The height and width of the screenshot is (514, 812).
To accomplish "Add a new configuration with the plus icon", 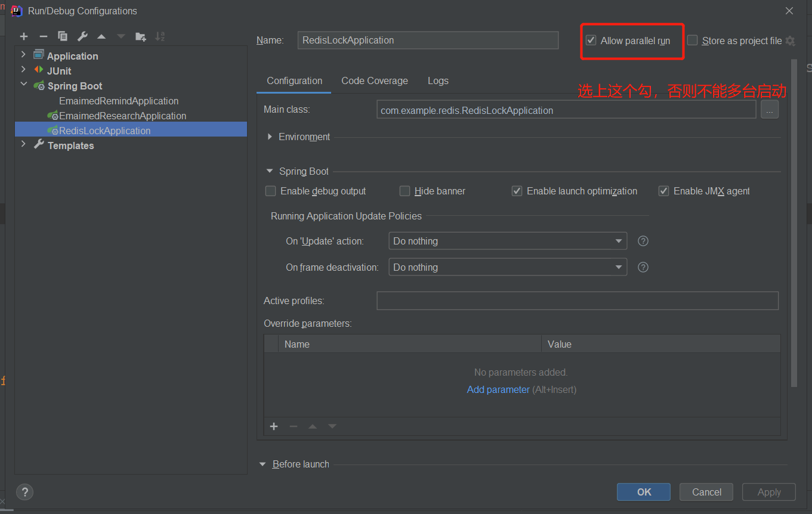I will click(24, 36).
